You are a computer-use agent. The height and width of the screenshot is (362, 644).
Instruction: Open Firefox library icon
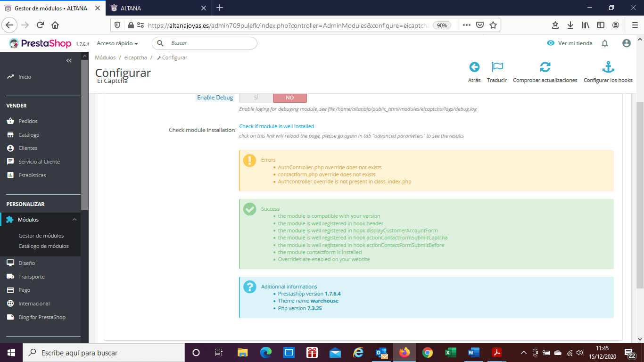pos(586,25)
